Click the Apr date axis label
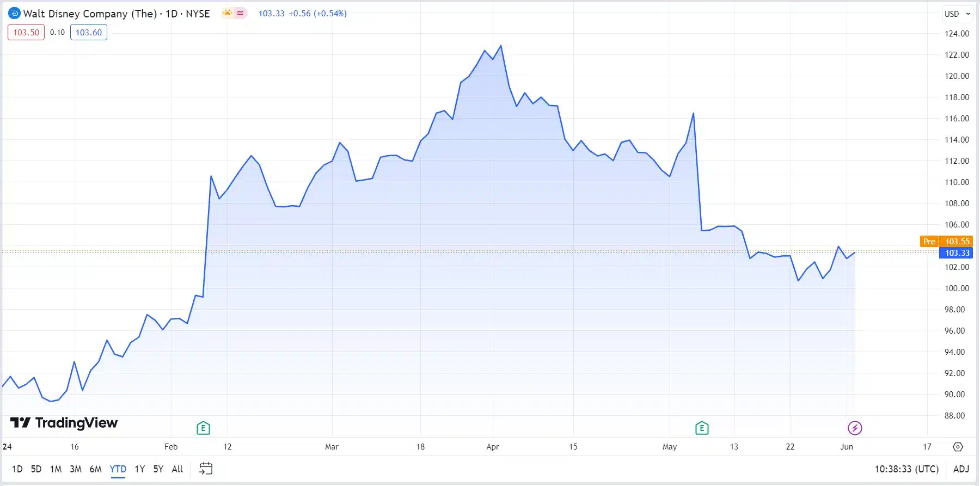 [x=493, y=447]
